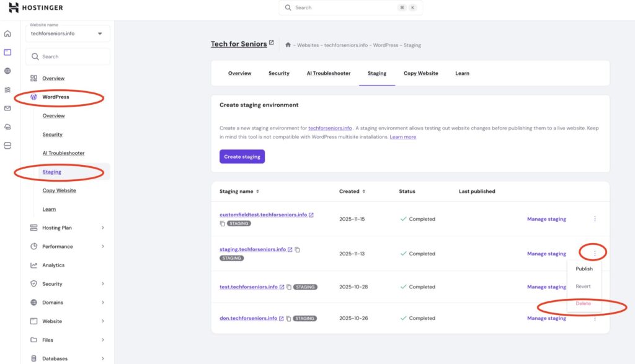
Task: Open the Learn more link about staging
Action: (x=403, y=137)
